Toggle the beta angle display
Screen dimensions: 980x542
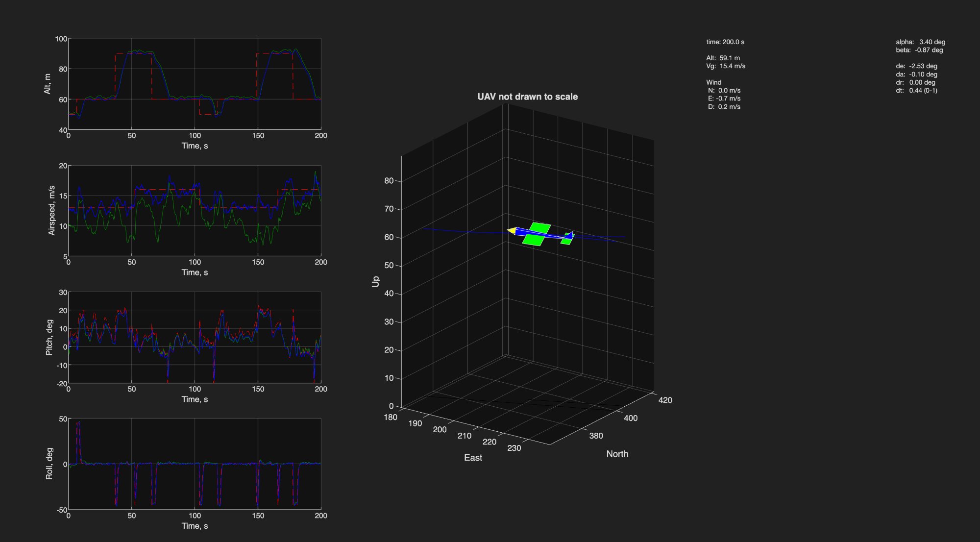click(x=919, y=49)
